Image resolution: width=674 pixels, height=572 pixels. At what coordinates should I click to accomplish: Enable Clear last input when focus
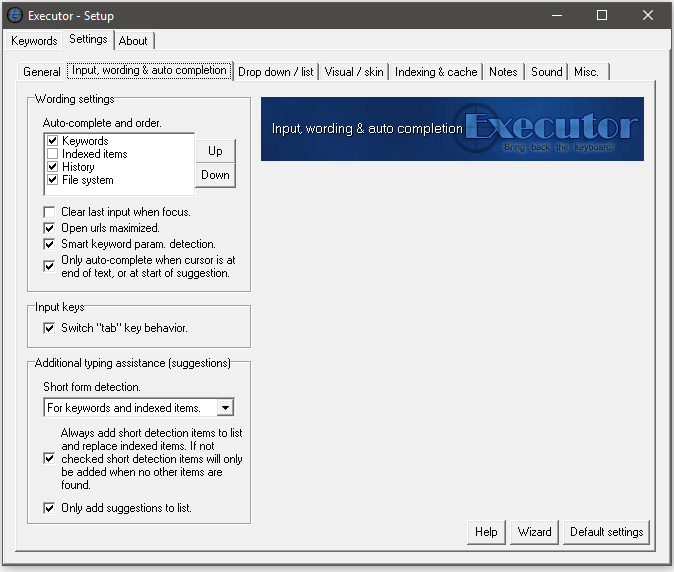(x=49, y=212)
